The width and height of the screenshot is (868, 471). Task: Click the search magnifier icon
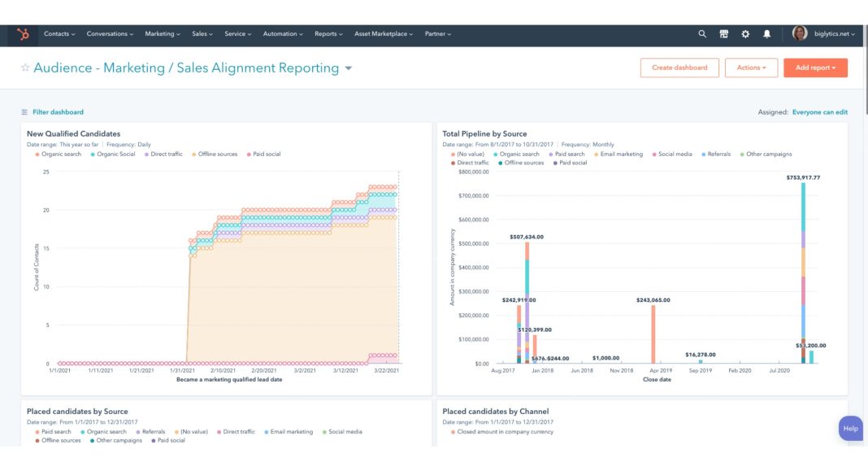coord(701,33)
